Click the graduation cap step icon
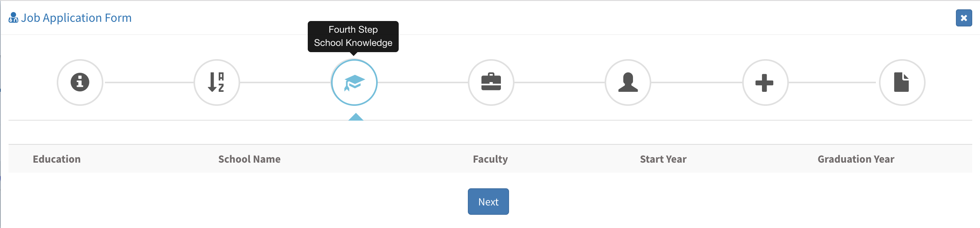 [354, 82]
